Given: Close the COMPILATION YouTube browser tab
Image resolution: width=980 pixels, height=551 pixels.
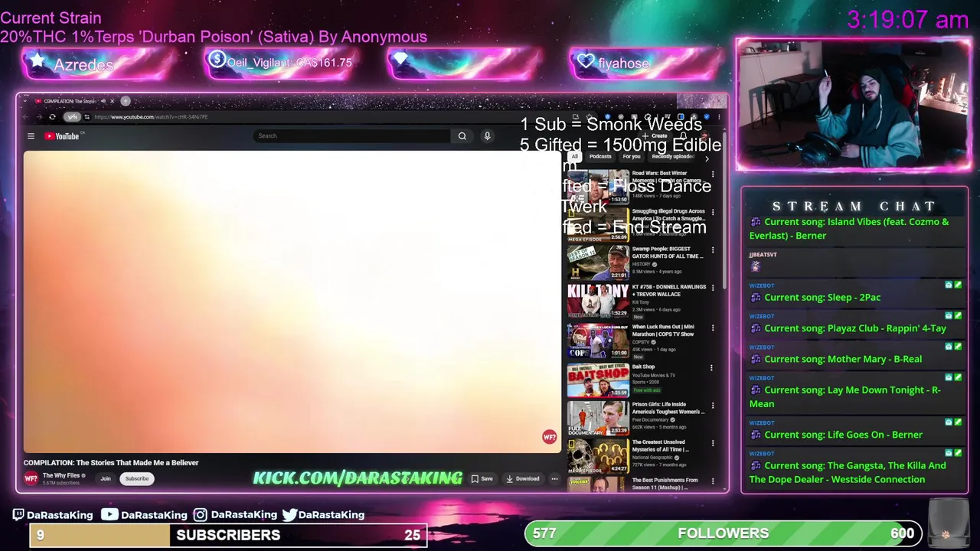Looking at the screenshot, I should pyautogui.click(x=112, y=101).
